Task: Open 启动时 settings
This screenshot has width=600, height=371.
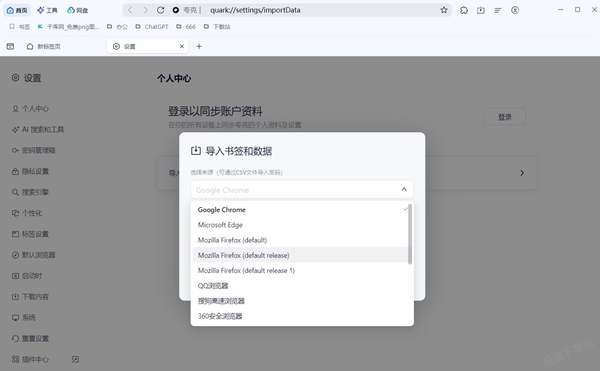Action: (x=27, y=276)
